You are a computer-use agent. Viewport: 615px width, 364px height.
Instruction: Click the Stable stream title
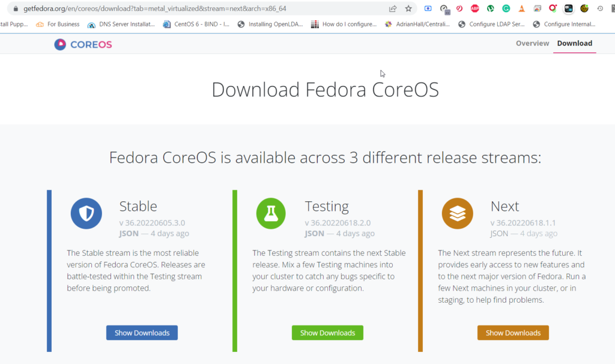pyautogui.click(x=138, y=206)
